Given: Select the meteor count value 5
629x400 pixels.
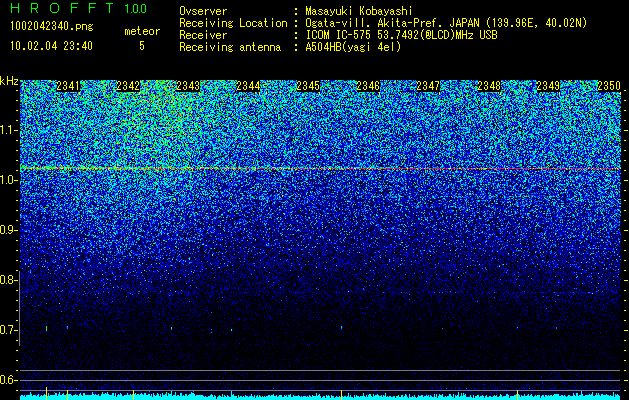Looking at the screenshot, I should pyautogui.click(x=142, y=46).
